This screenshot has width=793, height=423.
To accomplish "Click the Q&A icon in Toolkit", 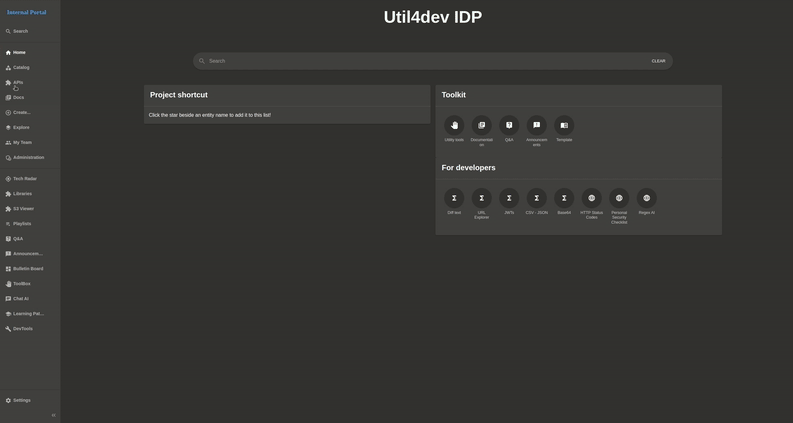I will pyautogui.click(x=509, y=125).
